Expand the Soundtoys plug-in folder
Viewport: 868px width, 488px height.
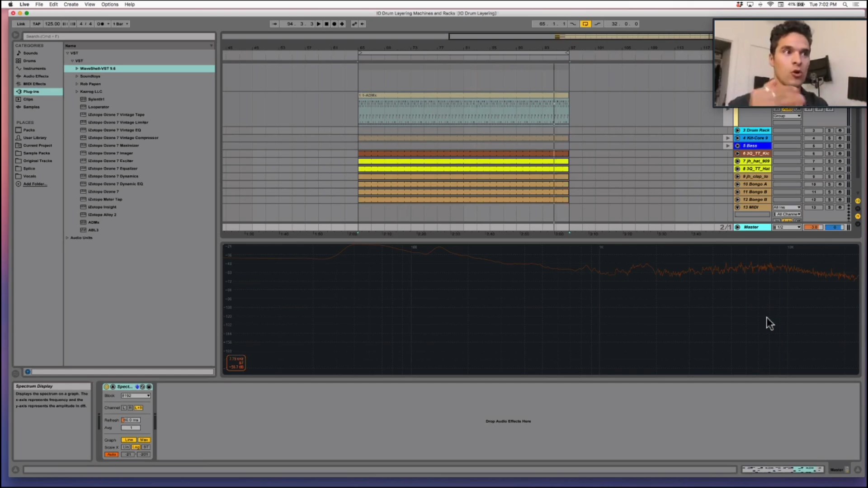(x=77, y=76)
